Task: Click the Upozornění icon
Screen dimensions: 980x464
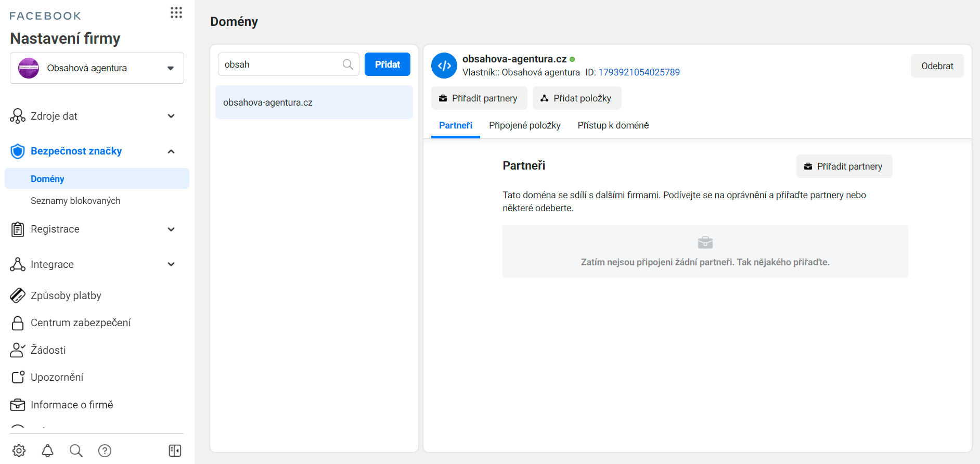Action: tap(18, 377)
